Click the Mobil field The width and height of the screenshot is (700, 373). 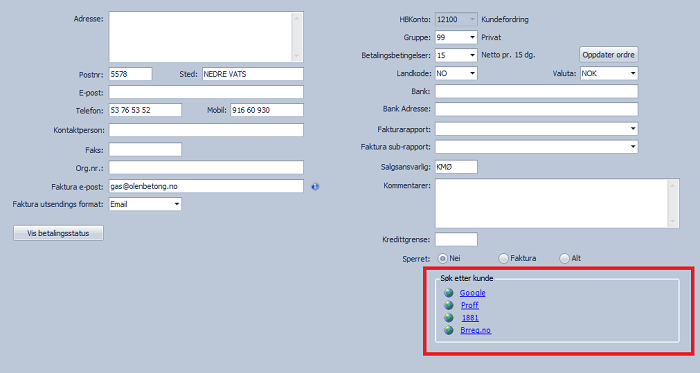tap(267, 110)
